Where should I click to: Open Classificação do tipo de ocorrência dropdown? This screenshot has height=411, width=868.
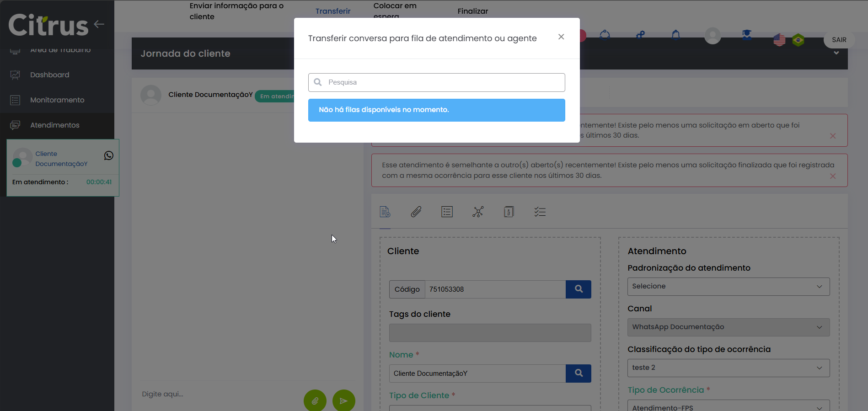tap(728, 368)
